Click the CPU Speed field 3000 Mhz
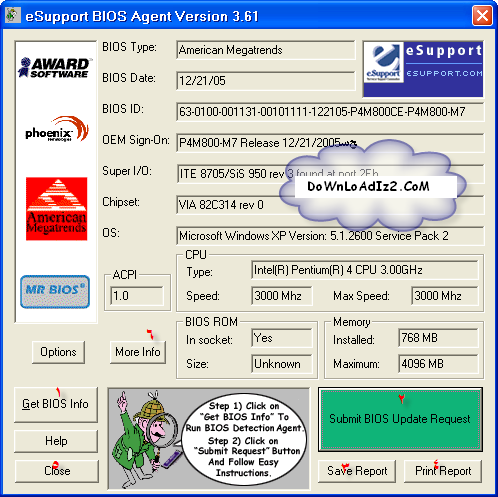 (282, 296)
